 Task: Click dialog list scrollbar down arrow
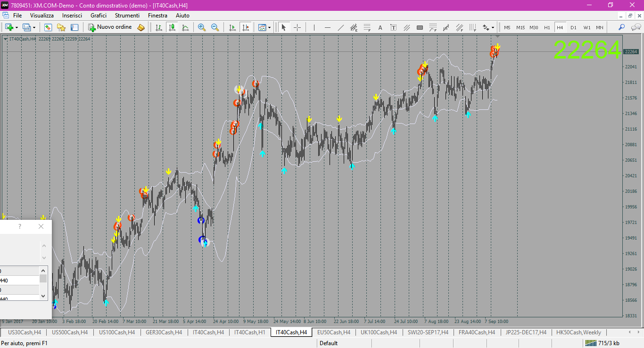tap(44, 296)
